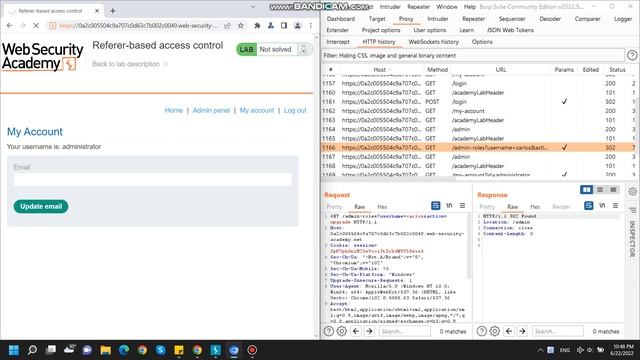Open the Admin panel link
Screen dimensions: 640x360
coord(211,110)
